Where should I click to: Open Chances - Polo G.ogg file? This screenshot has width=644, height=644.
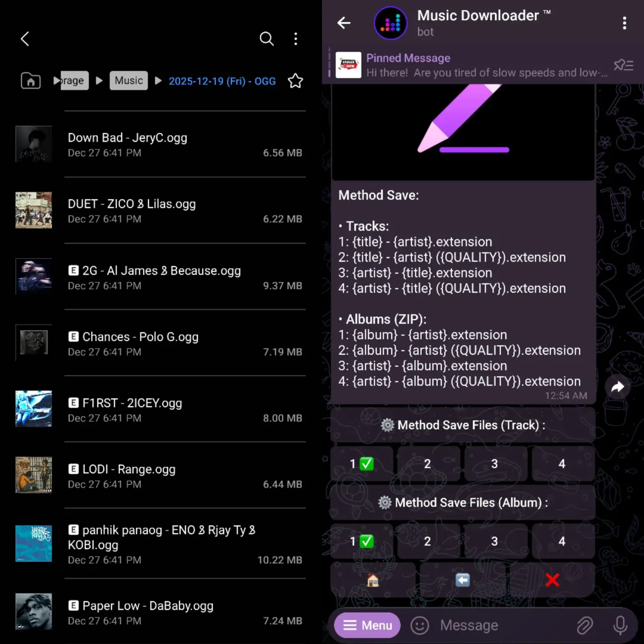160,344
